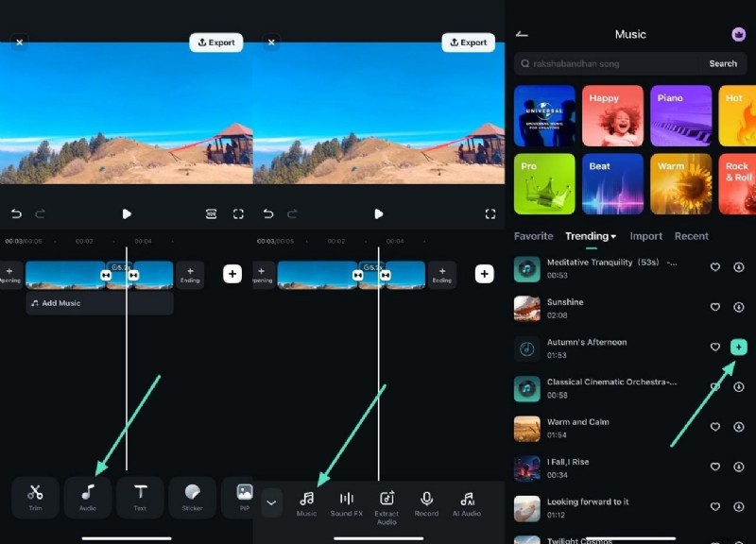Viewport: 756px width, 544px height.
Task: Open the Sound FX panel
Action: point(346,499)
